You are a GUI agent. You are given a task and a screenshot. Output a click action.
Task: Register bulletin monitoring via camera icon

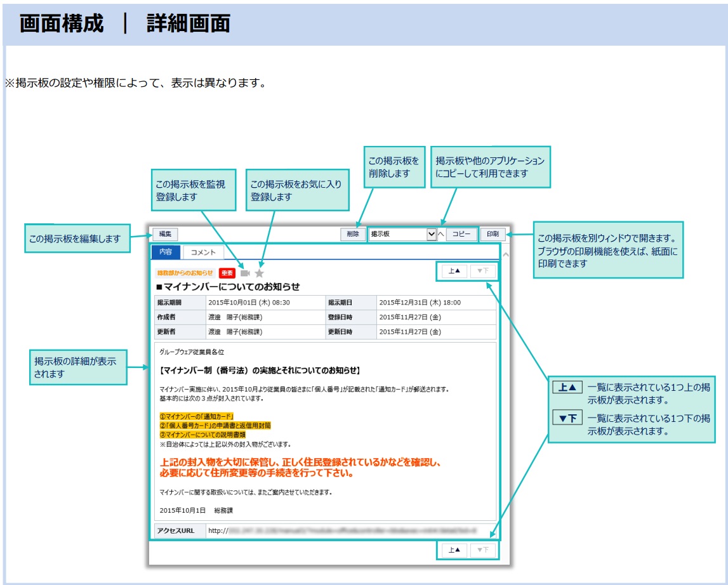pyautogui.click(x=244, y=273)
